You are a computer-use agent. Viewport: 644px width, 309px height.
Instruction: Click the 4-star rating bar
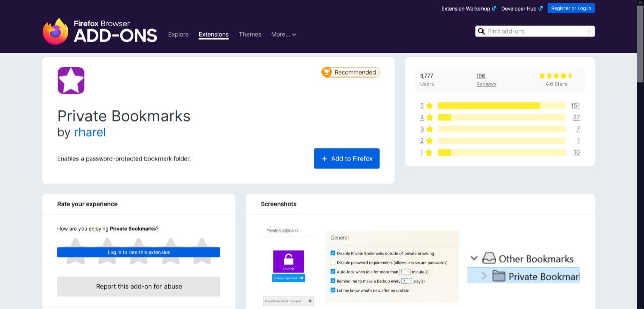(502, 117)
